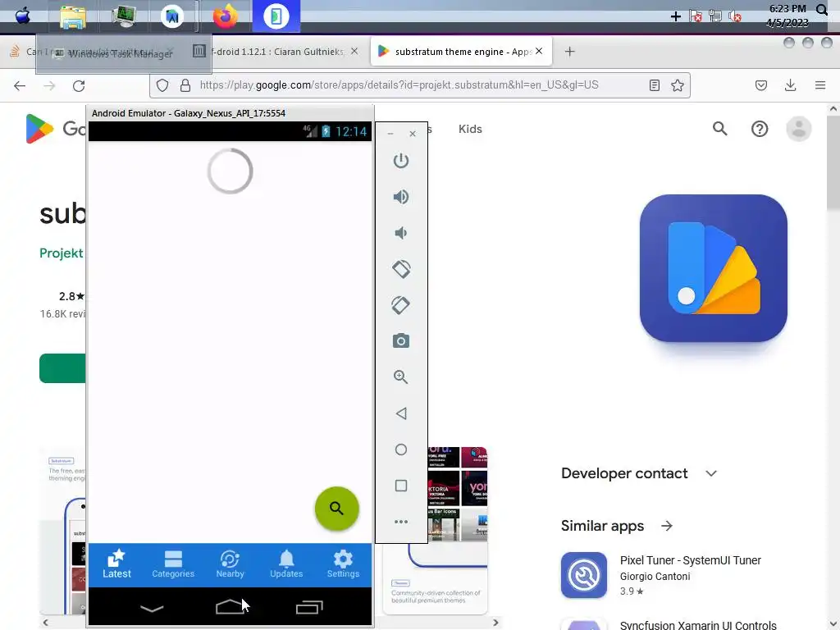Open the Android Studio taskbar icon

click(172, 16)
